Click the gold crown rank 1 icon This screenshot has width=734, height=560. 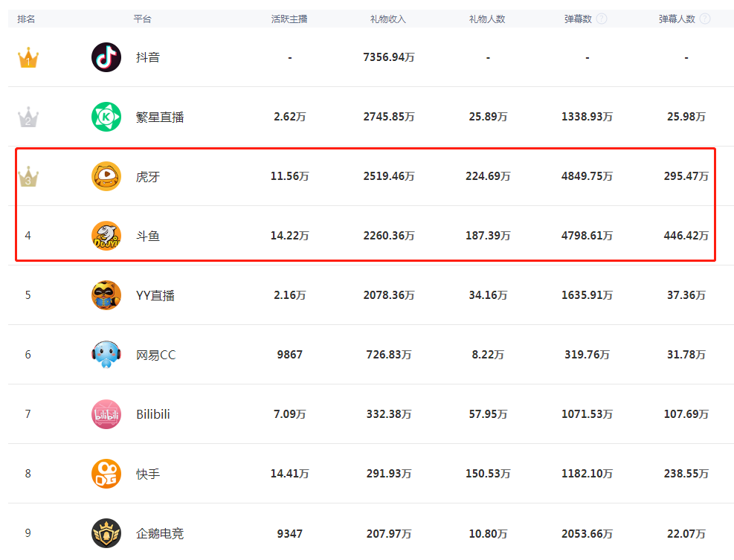tap(28, 57)
